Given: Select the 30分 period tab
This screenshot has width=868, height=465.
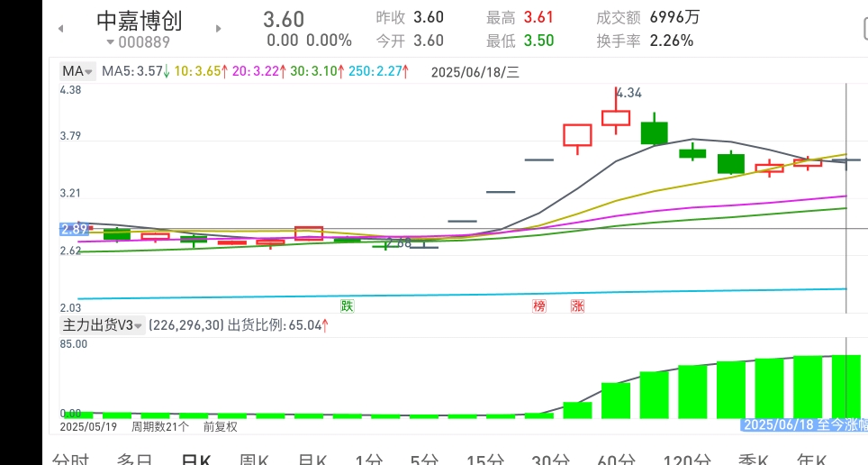Looking at the screenshot, I should point(551,460).
